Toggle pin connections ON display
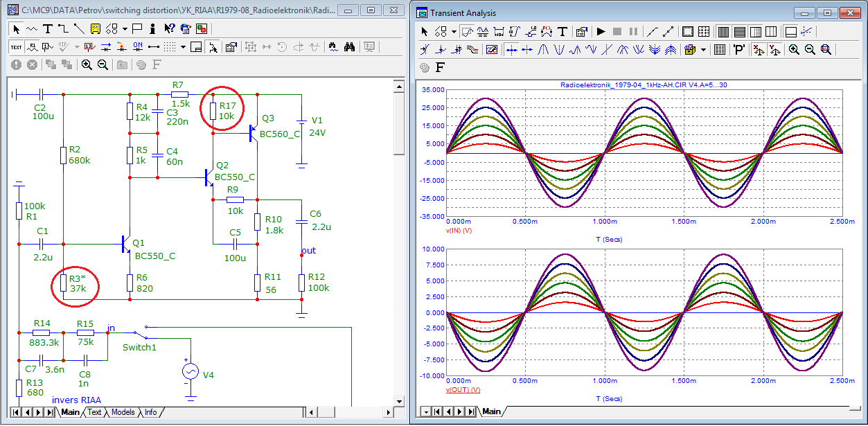This screenshot has width=868, height=426. click(x=137, y=47)
